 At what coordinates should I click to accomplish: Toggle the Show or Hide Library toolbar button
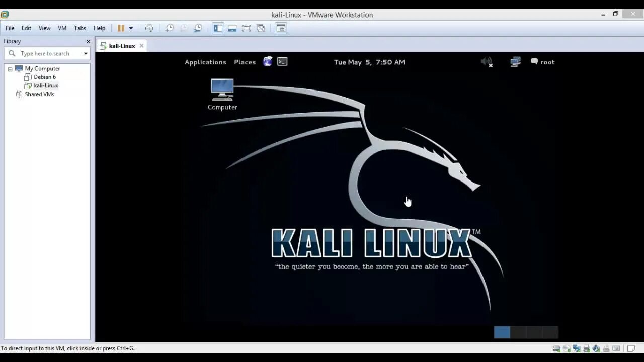point(218,28)
